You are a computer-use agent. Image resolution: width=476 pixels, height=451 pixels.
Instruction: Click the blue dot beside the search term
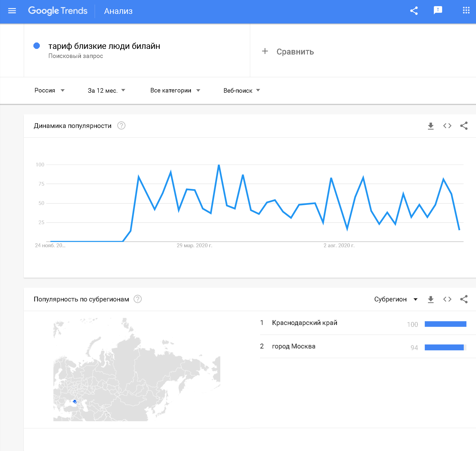click(x=37, y=46)
